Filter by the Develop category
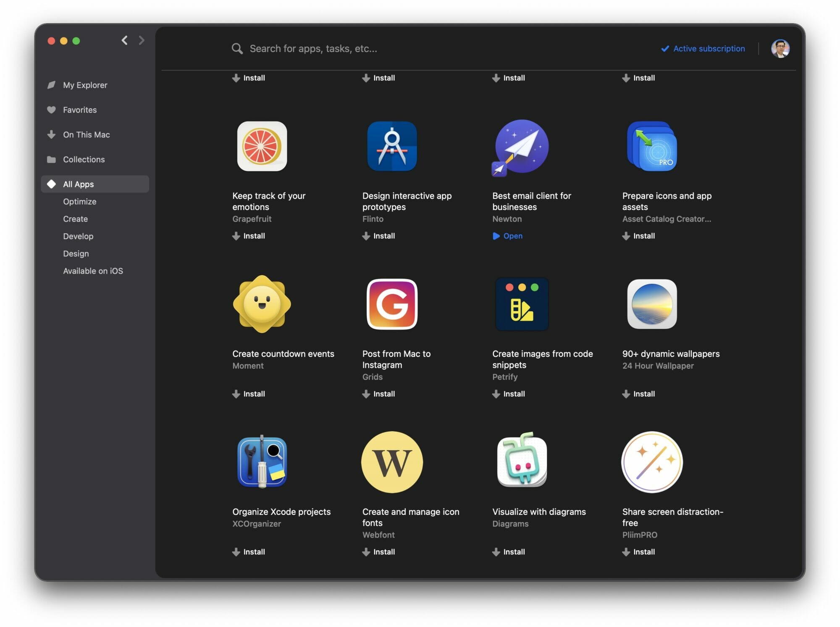The image size is (840, 627). pyautogui.click(x=78, y=236)
